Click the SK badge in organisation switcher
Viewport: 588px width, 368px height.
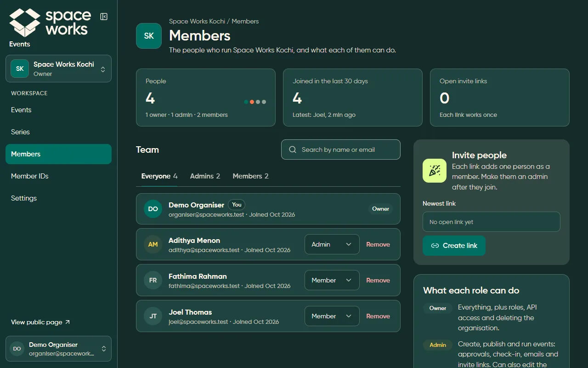pos(20,69)
